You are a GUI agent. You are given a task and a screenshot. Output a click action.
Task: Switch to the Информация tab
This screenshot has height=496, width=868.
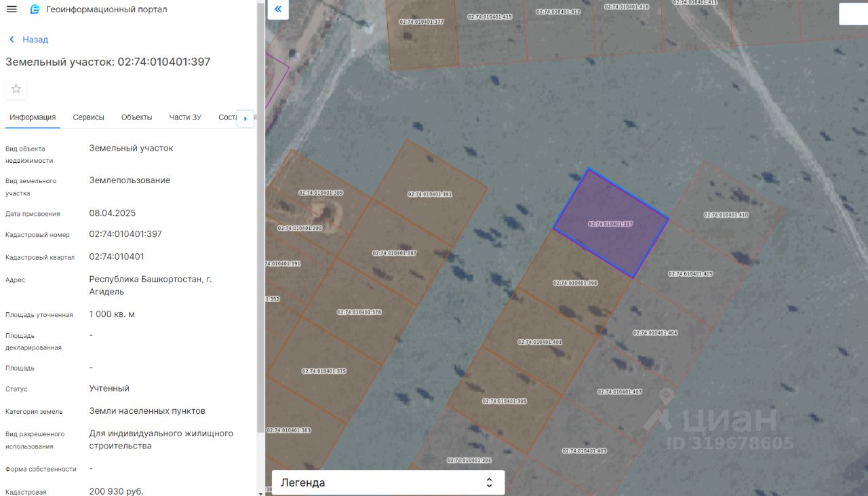click(x=33, y=117)
